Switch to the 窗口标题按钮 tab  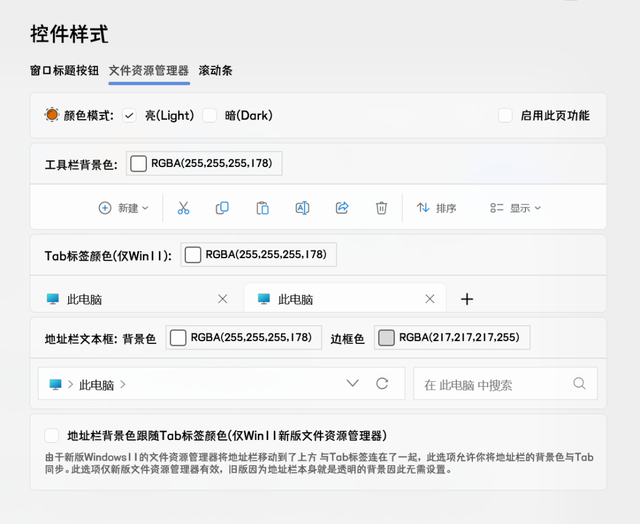coord(64,71)
